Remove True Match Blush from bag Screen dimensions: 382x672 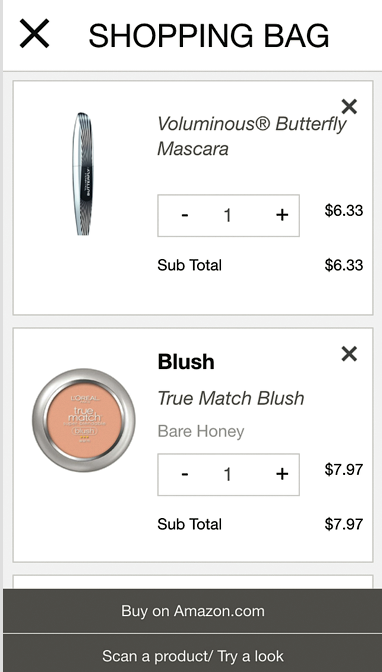[349, 354]
